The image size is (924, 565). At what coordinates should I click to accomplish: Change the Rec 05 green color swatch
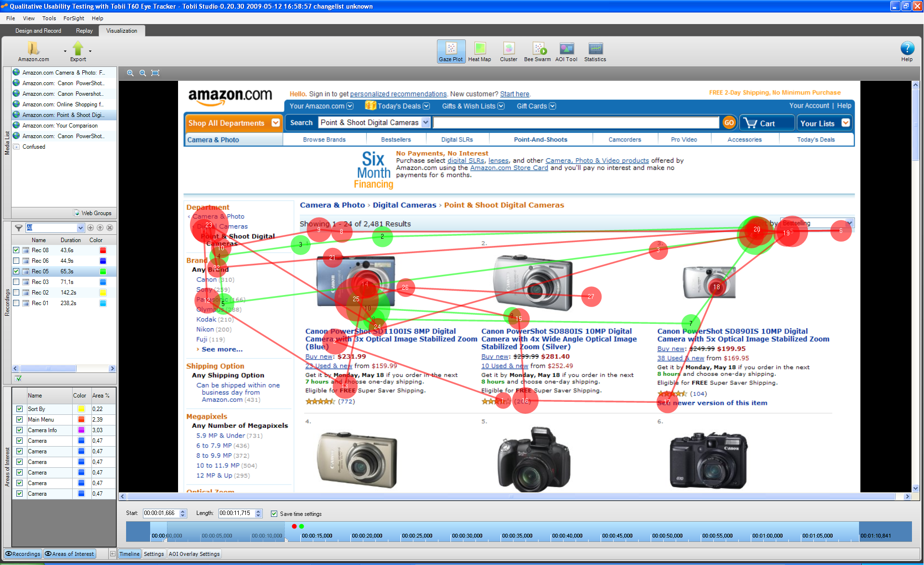103,271
